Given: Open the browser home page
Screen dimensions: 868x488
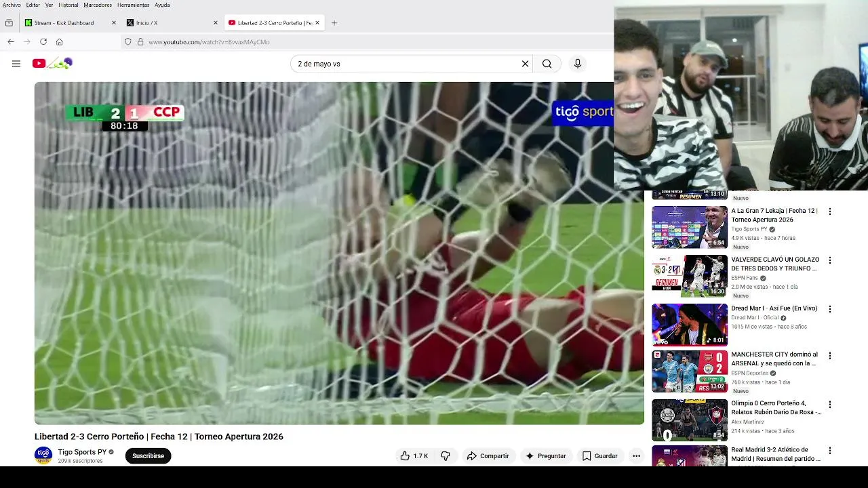Looking at the screenshot, I should click(x=60, y=42).
